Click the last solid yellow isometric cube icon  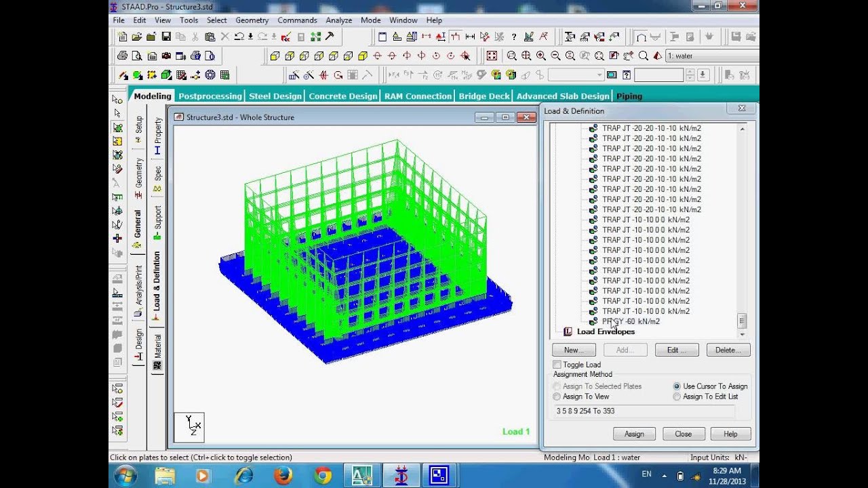click(363, 56)
